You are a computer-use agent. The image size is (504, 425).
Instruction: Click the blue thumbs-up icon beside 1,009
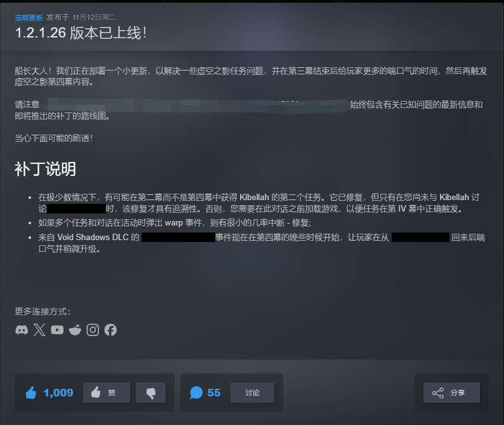(31, 393)
